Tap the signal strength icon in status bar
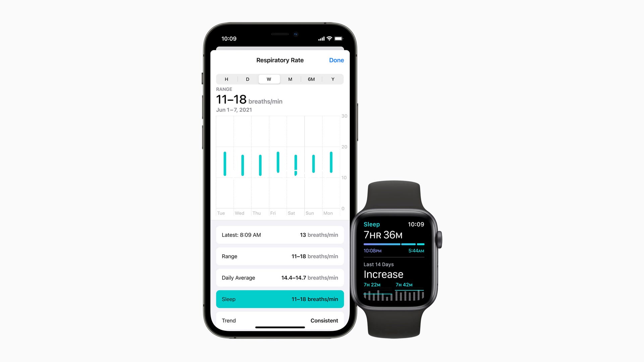This screenshot has width=644, height=362. 320,39
